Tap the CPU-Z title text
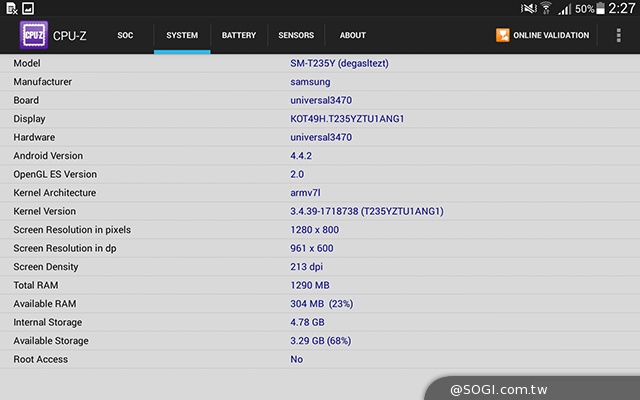This screenshot has width=640, height=400. click(x=70, y=36)
